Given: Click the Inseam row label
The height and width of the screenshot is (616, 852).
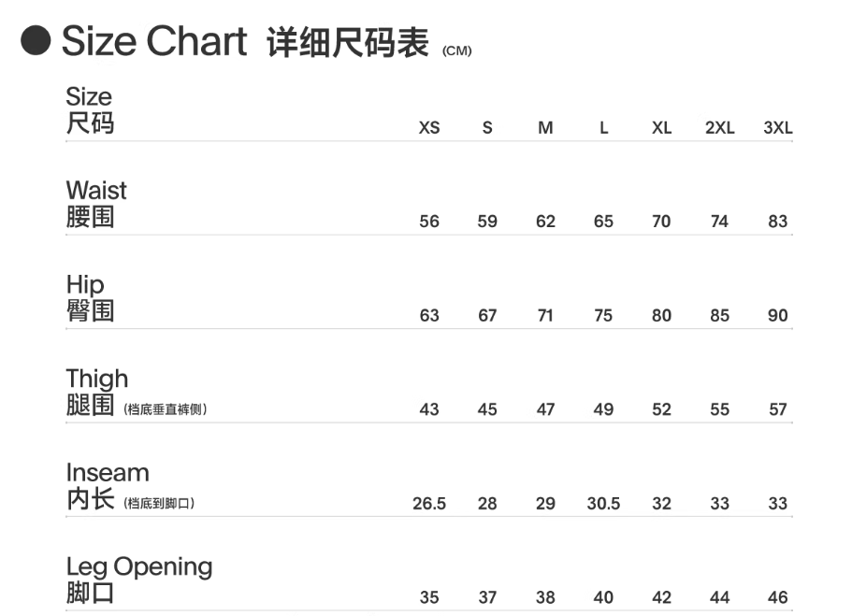Looking at the screenshot, I should point(107,486).
